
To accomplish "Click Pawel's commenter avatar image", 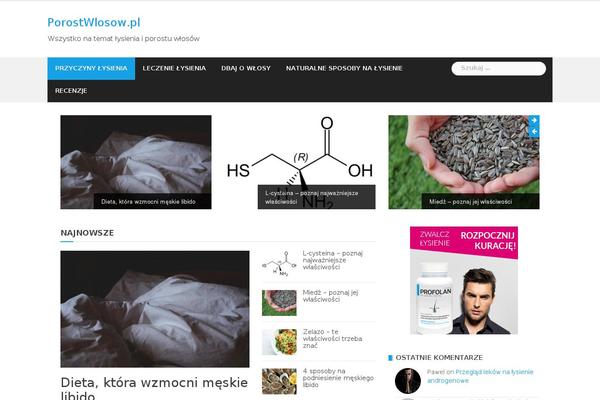I will (408, 380).
